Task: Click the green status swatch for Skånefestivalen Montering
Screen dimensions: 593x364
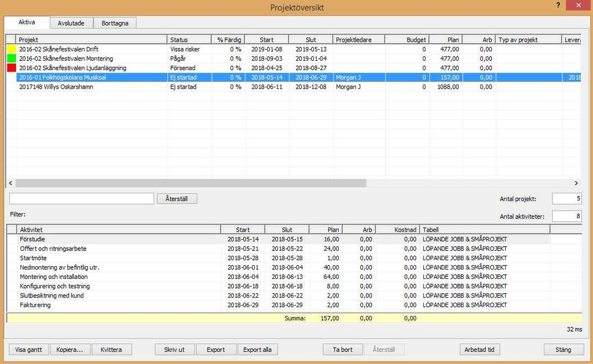Action: tap(12, 58)
